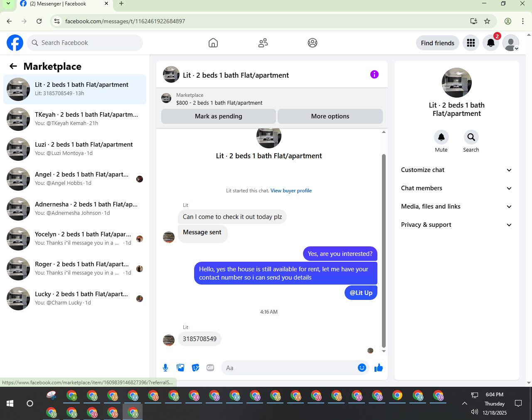Search in conversation magnifier icon
532x420 pixels.
pyautogui.click(x=471, y=137)
